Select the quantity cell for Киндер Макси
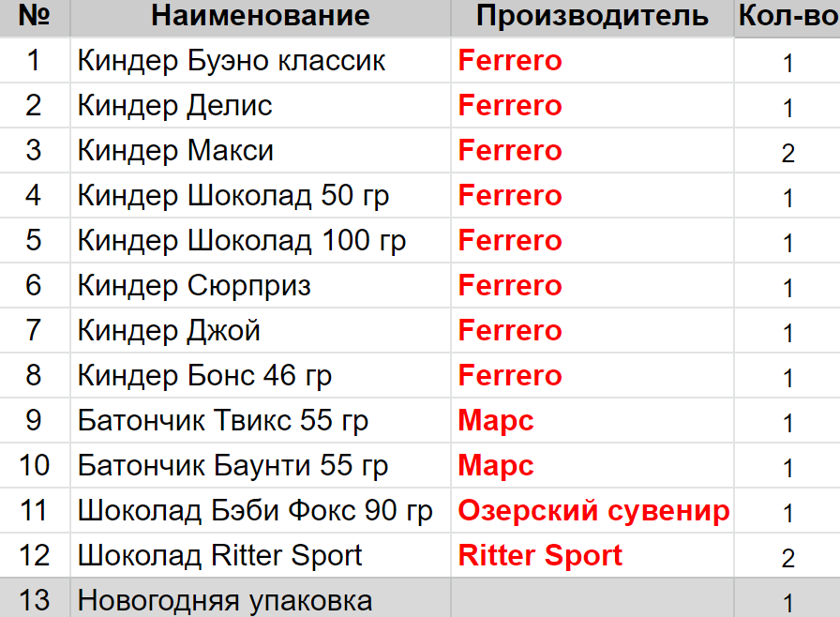 (787, 152)
